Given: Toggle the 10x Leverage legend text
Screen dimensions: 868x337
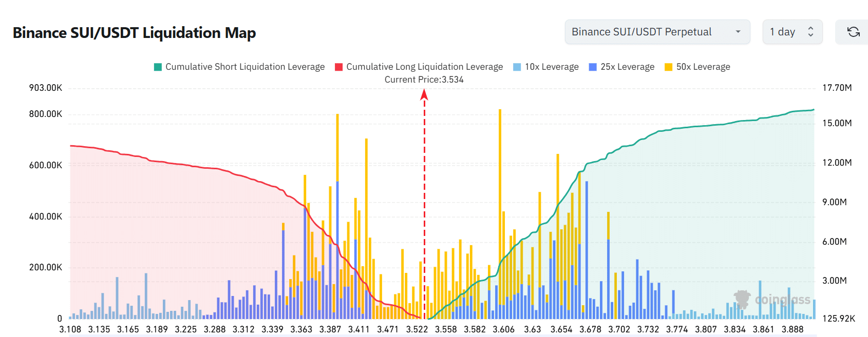Looking at the screenshot, I should 551,67.
